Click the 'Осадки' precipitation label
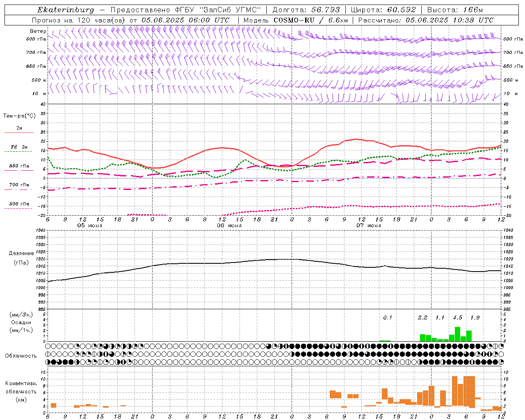The image size is (525, 420). click(21, 323)
